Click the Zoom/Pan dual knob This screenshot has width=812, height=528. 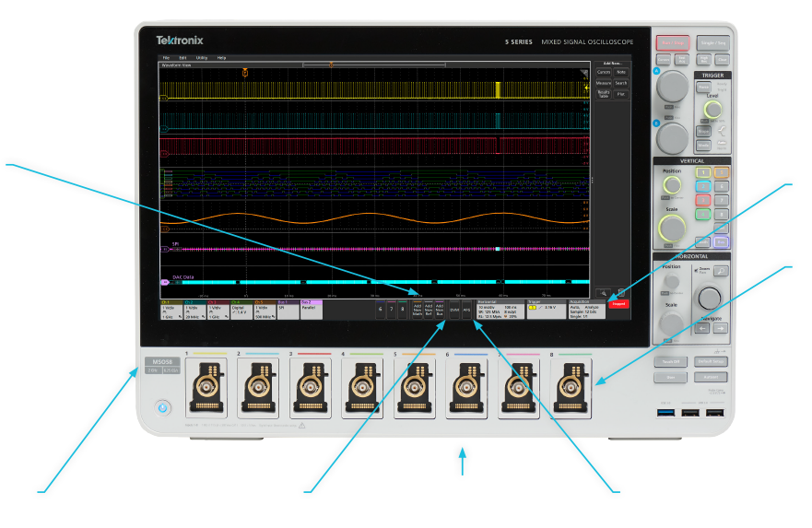[710, 299]
